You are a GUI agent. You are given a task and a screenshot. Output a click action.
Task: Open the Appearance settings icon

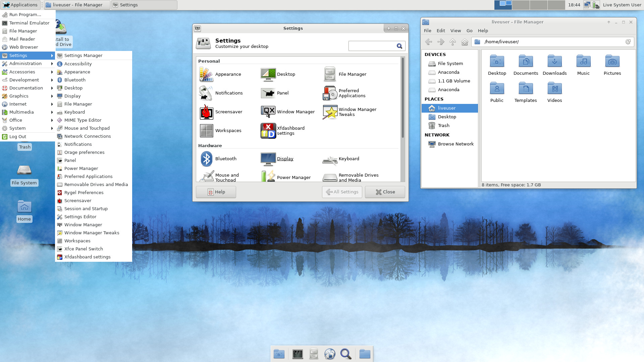[206, 74]
